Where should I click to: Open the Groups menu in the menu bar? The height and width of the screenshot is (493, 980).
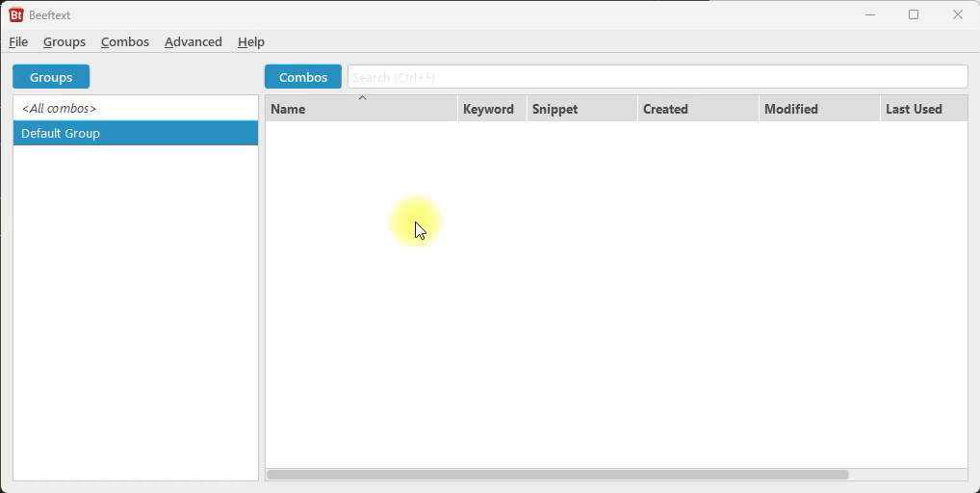[x=64, y=41]
